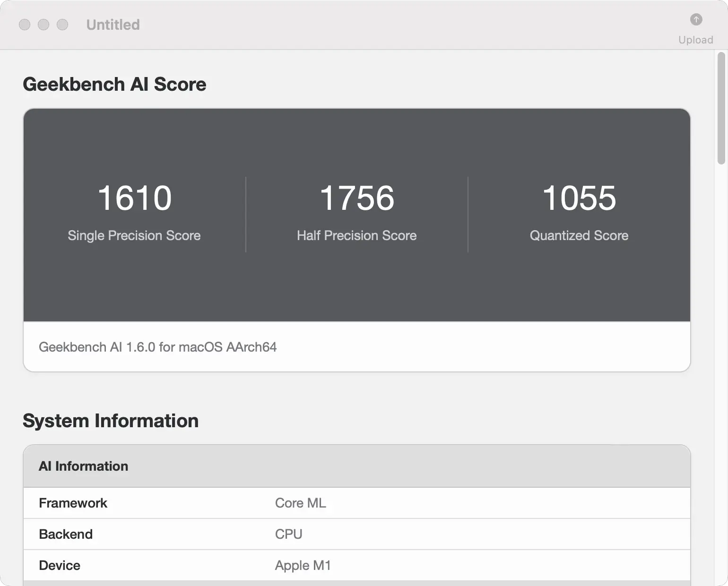Click the vertical scrollbar thumb
728x586 pixels.
click(721, 109)
